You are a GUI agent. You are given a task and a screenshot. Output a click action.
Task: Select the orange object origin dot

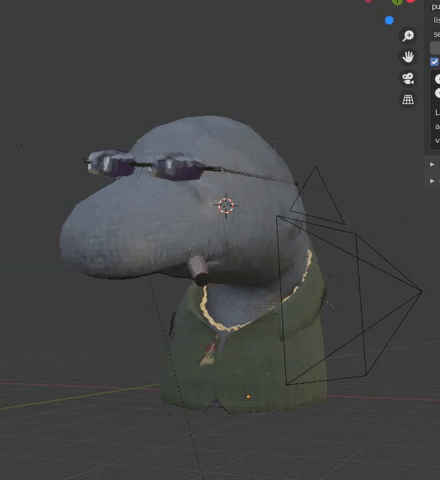(248, 397)
